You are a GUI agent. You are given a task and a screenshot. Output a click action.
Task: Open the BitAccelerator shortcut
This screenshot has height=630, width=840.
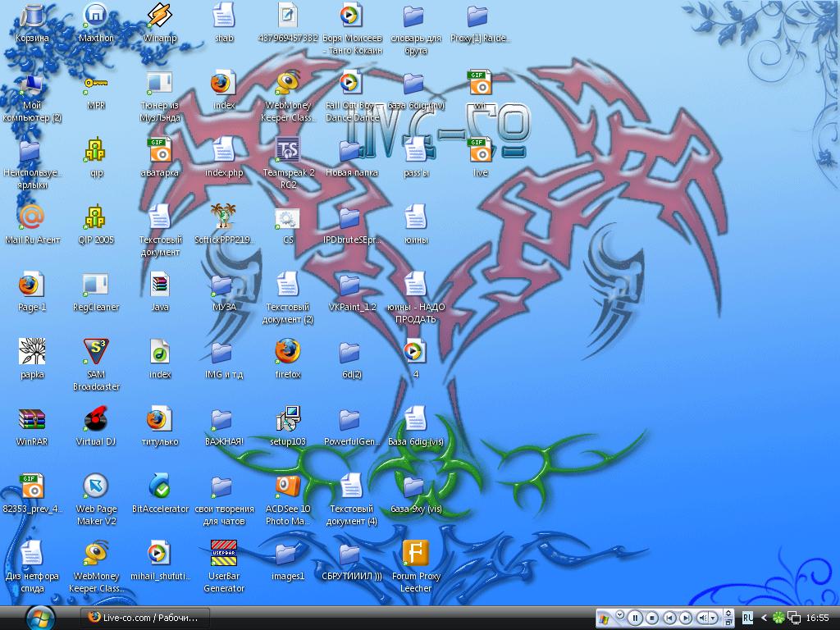(160, 486)
